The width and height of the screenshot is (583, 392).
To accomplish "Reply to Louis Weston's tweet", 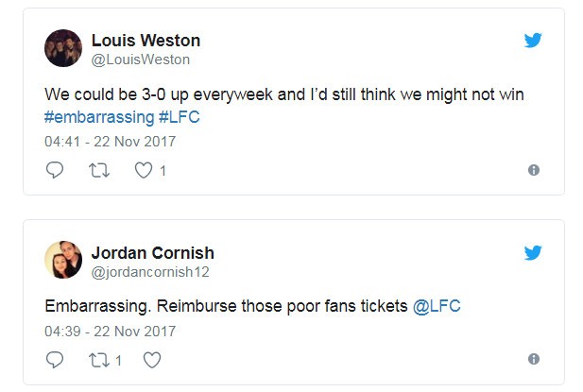I will (x=55, y=171).
